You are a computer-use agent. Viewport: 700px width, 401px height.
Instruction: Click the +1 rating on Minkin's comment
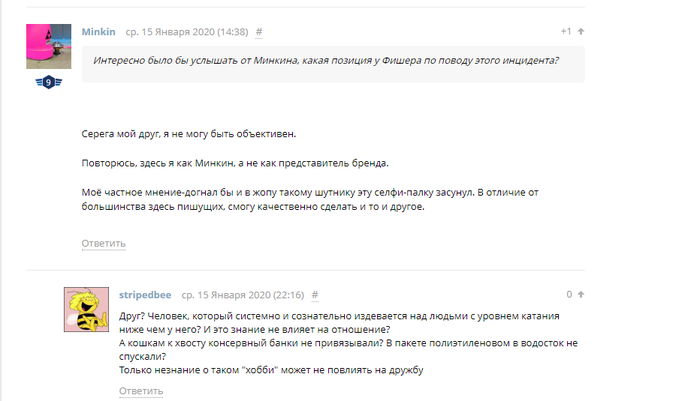coord(566,32)
